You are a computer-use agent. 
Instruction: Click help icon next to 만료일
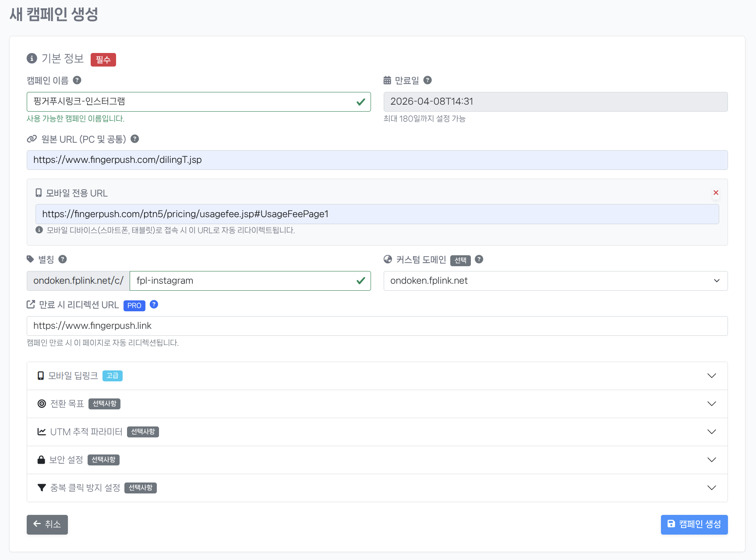(x=427, y=80)
